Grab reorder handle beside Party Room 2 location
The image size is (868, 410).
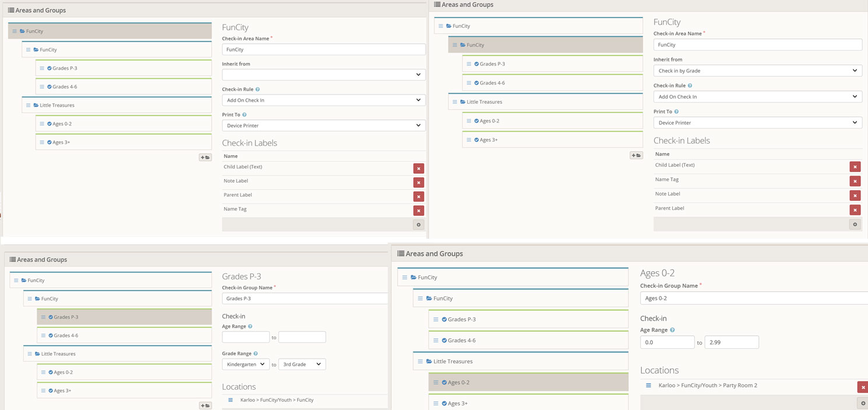pyautogui.click(x=648, y=386)
